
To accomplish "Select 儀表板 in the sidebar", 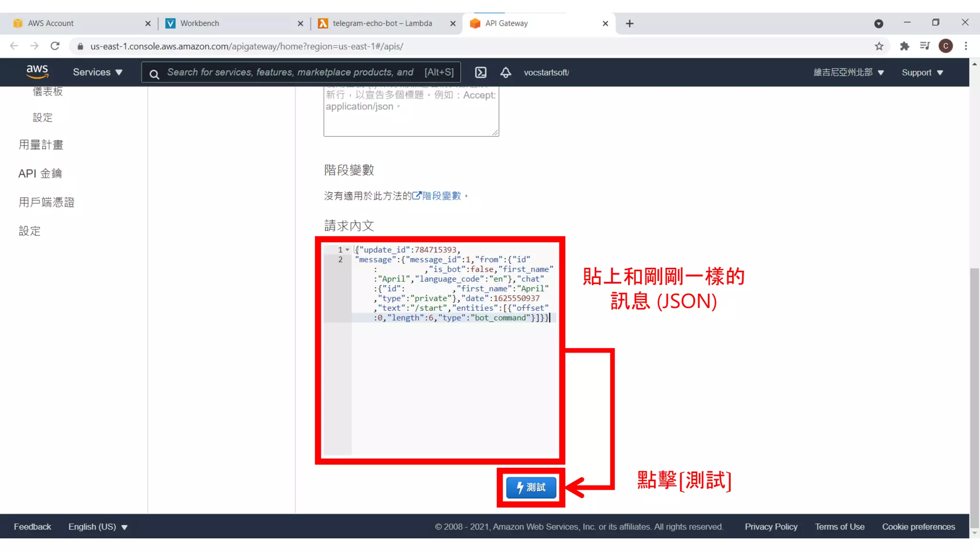I will point(48,91).
